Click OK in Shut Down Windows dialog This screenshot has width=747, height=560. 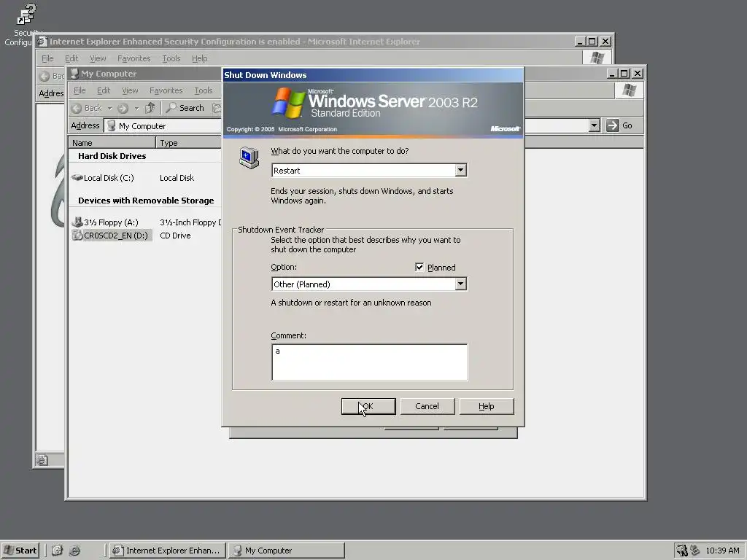(x=368, y=406)
